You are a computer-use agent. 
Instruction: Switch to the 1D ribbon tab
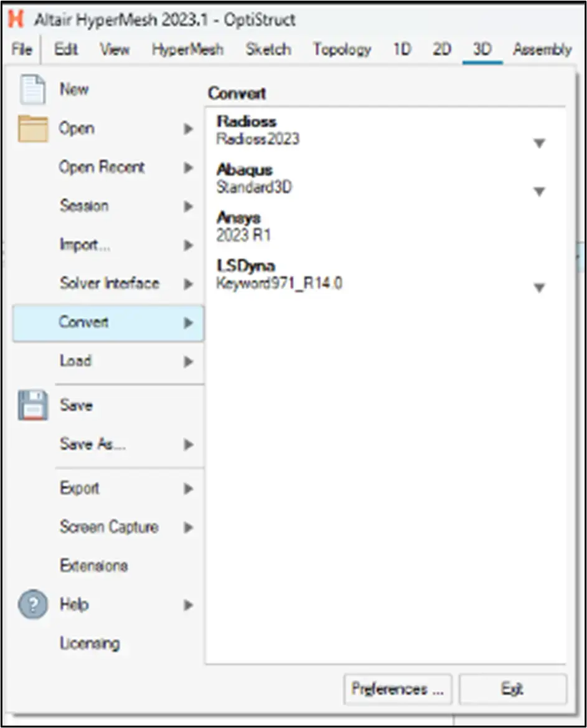point(402,49)
